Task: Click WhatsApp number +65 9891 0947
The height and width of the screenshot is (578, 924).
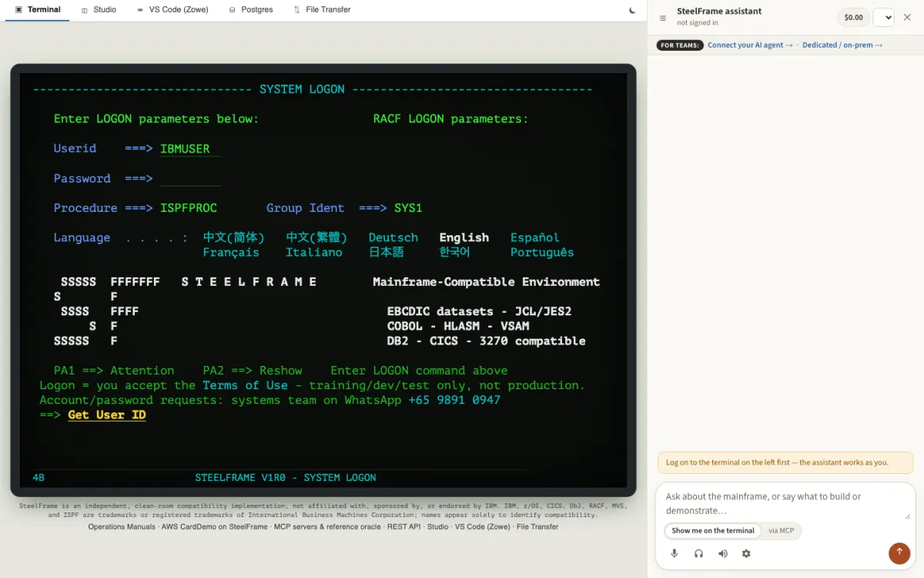Action: click(454, 400)
